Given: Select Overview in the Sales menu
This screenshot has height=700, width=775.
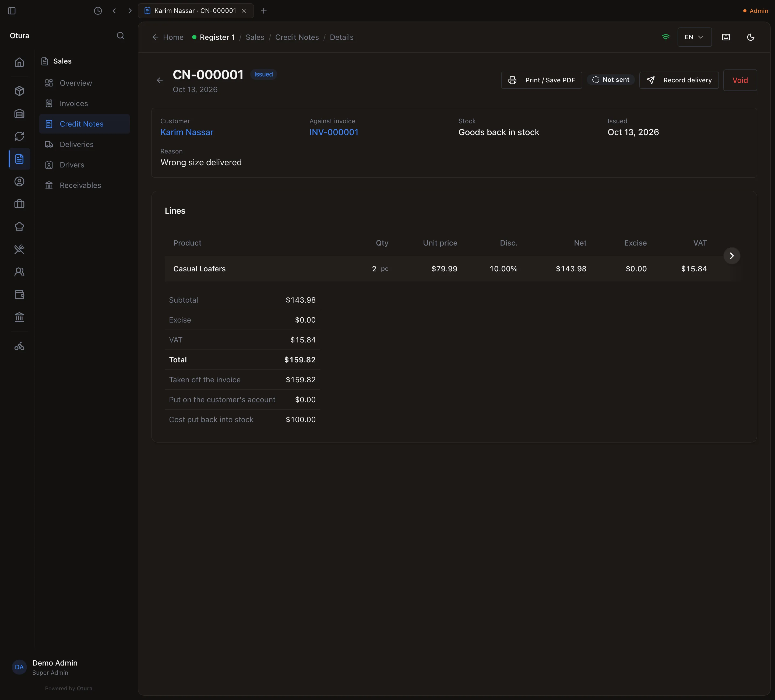Looking at the screenshot, I should click(x=84, y=83).
